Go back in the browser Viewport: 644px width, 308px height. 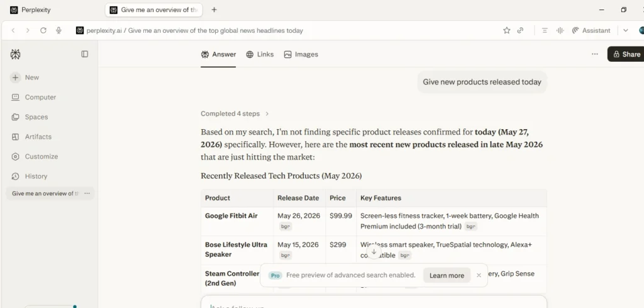[13, 30]
